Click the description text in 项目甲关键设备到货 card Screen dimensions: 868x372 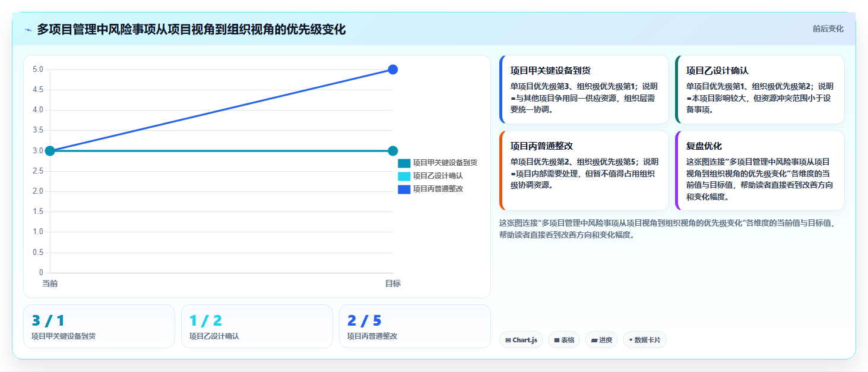tap(584, 97)
